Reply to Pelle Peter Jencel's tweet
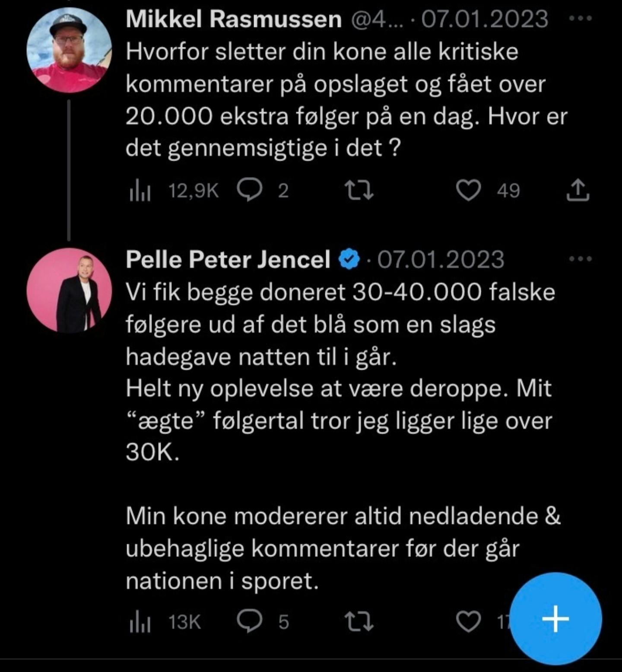Viewport: 622px width, 672px height. 250,621
